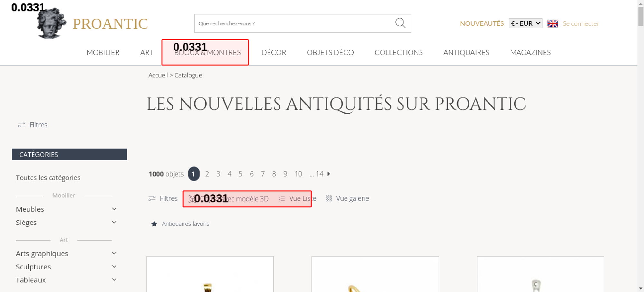Open the ANTIQUAIRES menu
644x292 pixels.
tap(466, 52)
